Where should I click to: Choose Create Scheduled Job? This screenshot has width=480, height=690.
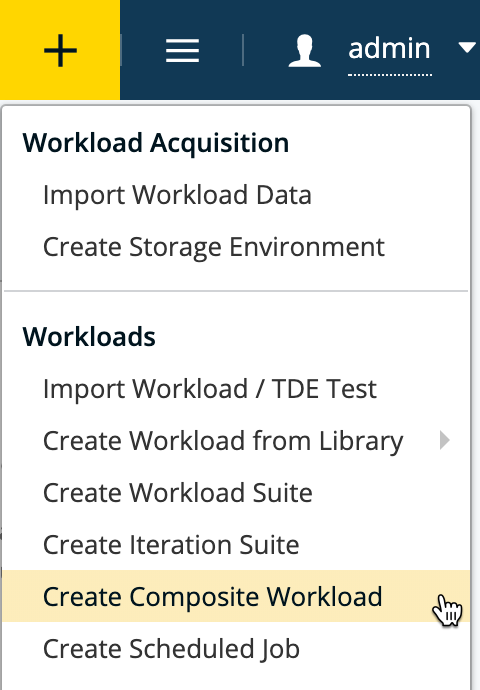point(172,649)
